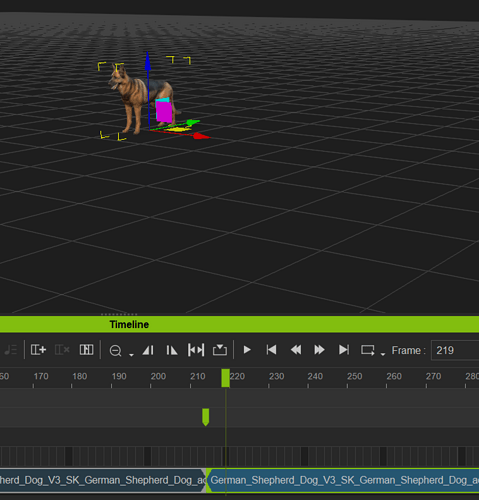Click the Frame number input field
479x500 pixels.
[x=455, y=350]
